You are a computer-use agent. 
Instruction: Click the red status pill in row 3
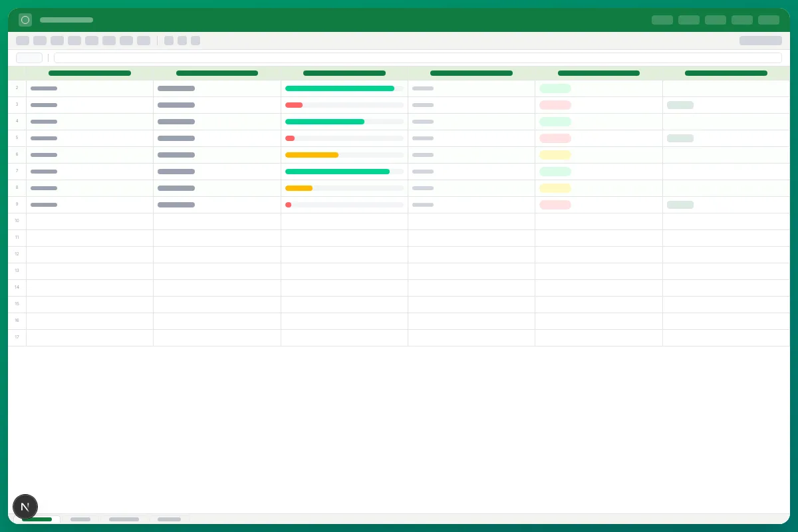pos(555,105)
